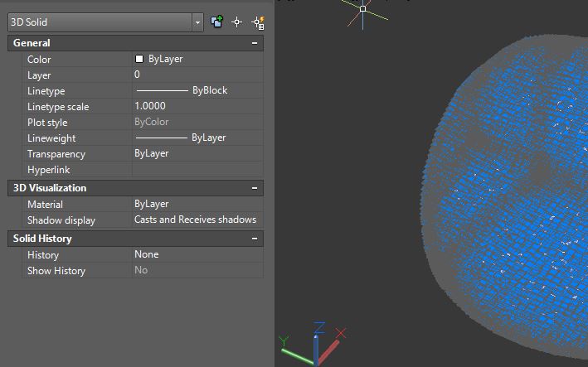Screen dimensions: 588x367
Task: Click the Plot style ByColor value
Action: [197, 122]
